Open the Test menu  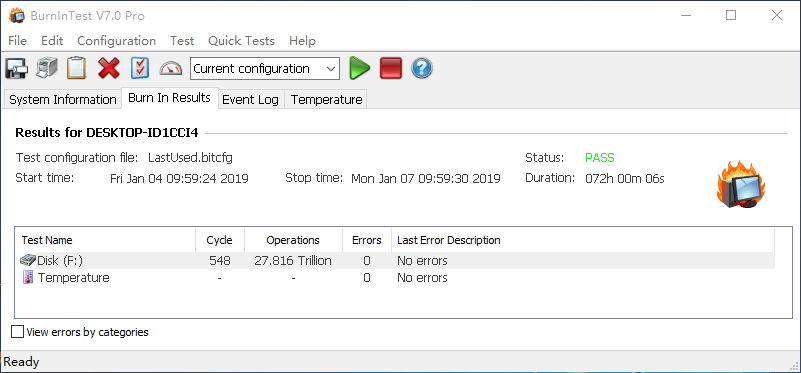tap(182, 41)
